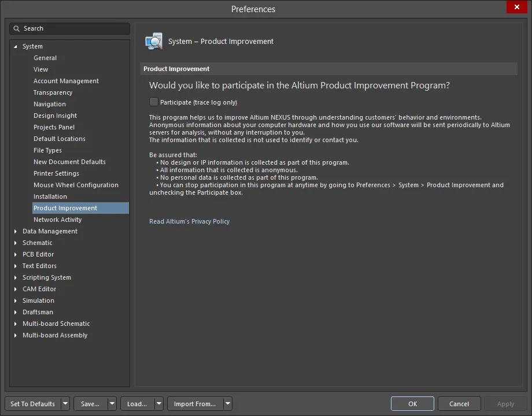Click the Import From... button
The height and width of the screenshot is (416, 532).
click(195, 404)
